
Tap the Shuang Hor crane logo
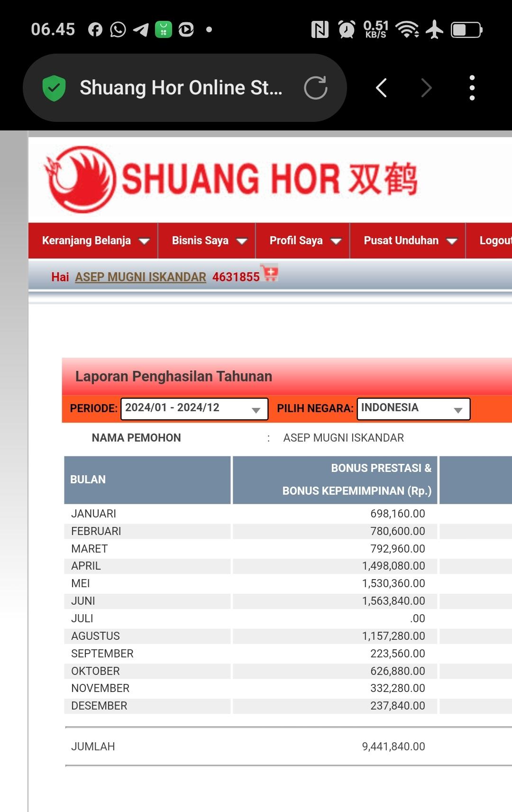80,179
